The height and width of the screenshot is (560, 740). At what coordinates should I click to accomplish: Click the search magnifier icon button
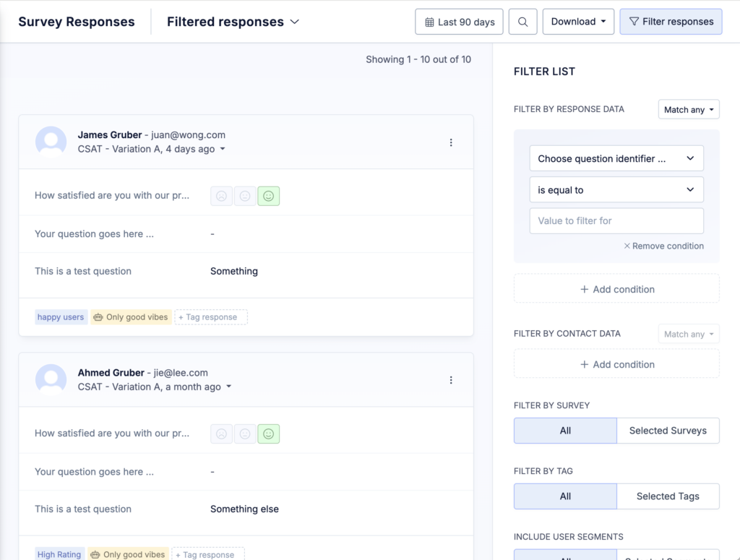coord(522,22)
